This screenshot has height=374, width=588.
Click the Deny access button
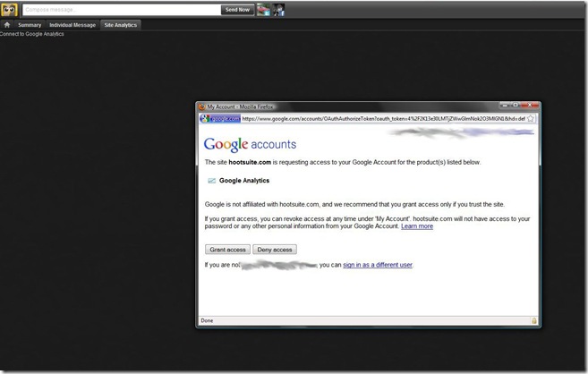(275, 250)
